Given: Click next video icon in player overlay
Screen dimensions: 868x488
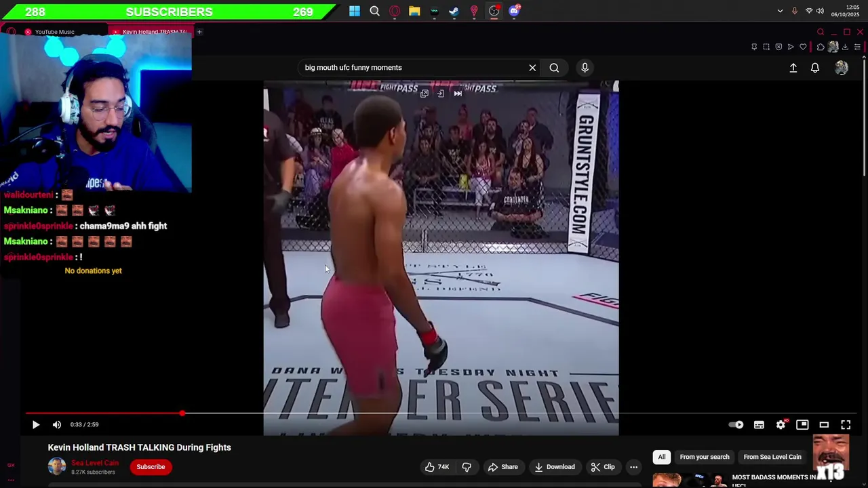Looking at the screenshot, I should click(x=458, y=94).
